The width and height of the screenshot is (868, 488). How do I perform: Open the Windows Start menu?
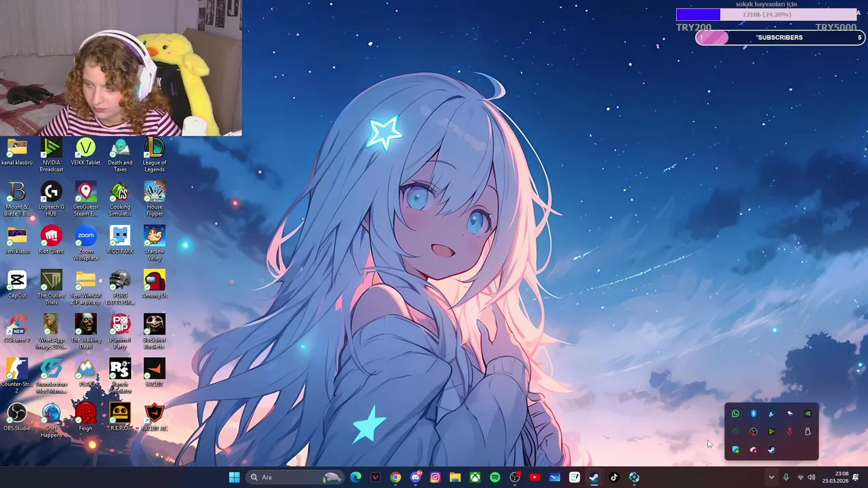pos(234,477)
